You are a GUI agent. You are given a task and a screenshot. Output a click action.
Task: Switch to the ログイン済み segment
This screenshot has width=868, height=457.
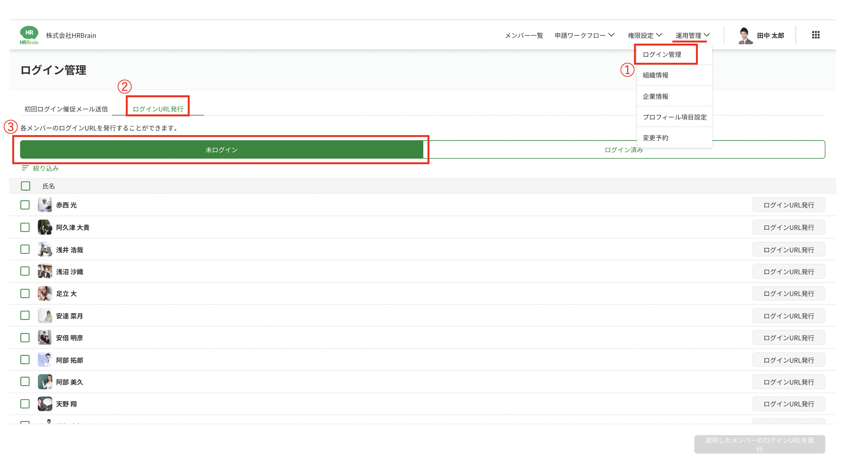pyautogui.click(x=624, y=150)
